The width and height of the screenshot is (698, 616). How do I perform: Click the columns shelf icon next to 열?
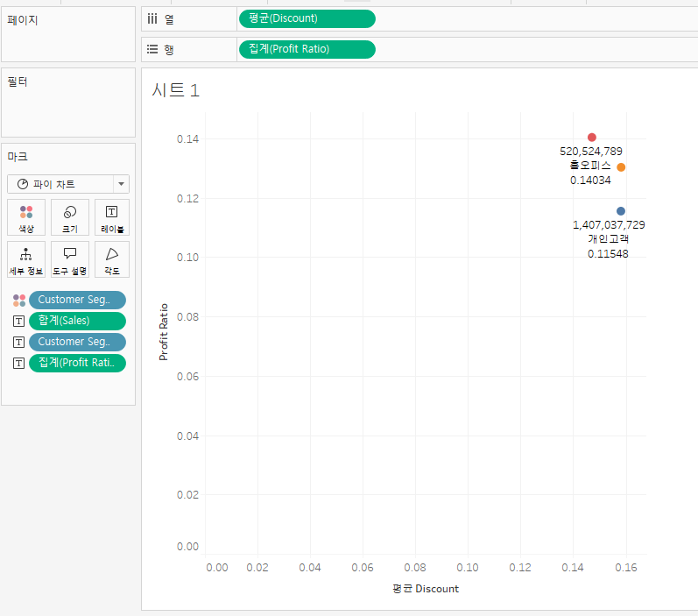tap(152, 18)
